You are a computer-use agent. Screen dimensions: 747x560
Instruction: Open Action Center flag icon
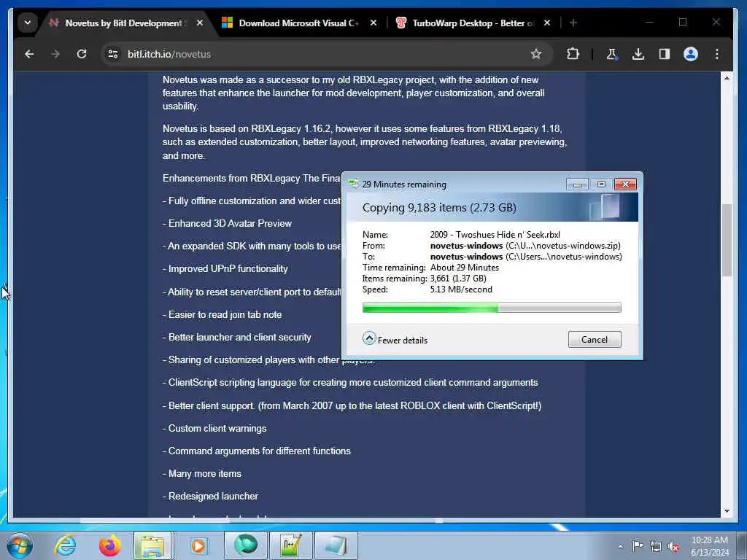pyautogui.click(x=638, y=546)
